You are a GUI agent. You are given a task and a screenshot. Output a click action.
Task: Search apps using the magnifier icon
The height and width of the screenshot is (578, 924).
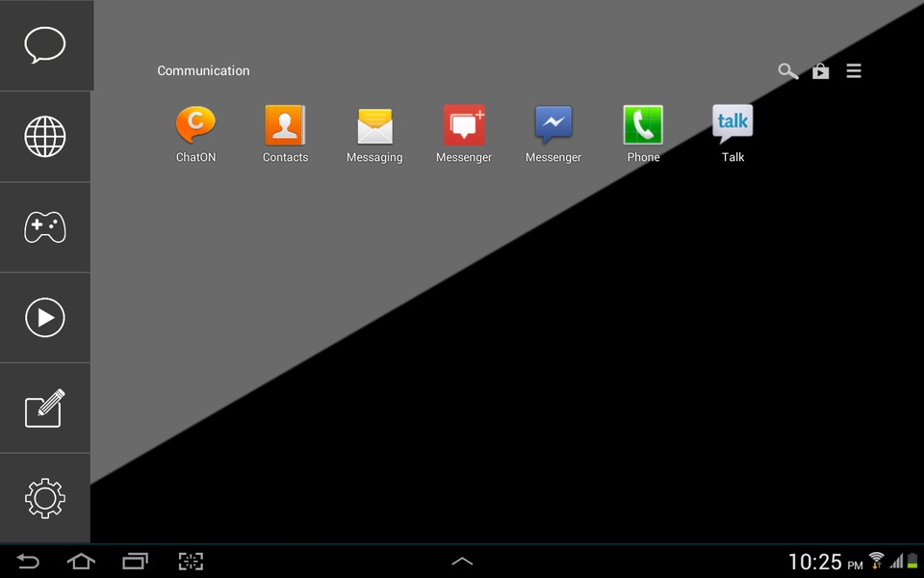coord(788,71)
